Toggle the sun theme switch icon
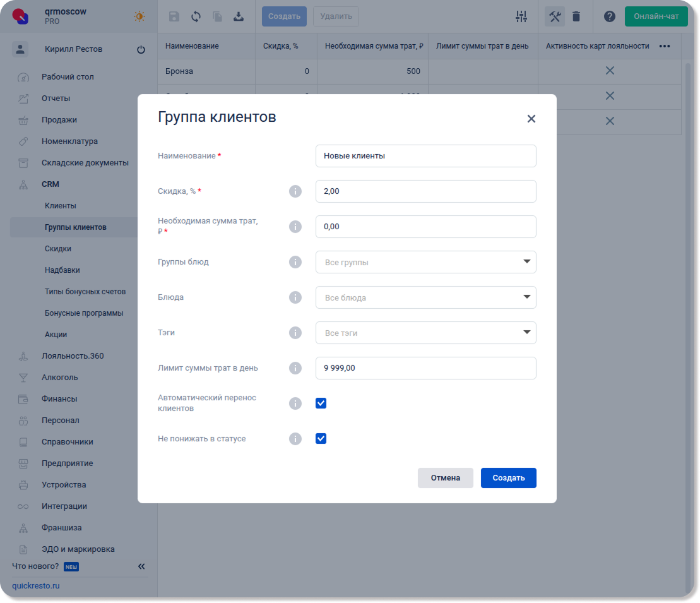700x603 pixels. (x=139, y=16)
